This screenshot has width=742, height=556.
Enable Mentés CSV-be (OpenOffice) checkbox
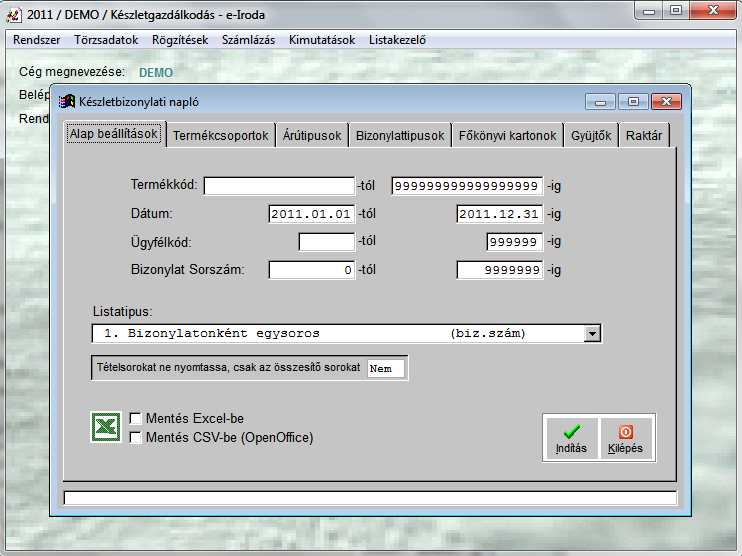(137, 437)
